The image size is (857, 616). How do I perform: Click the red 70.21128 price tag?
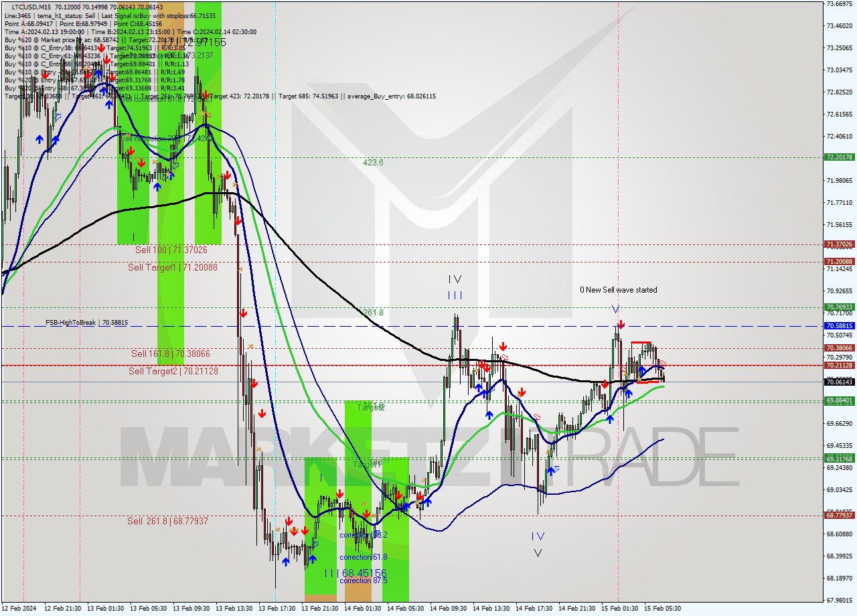(839, 366)
